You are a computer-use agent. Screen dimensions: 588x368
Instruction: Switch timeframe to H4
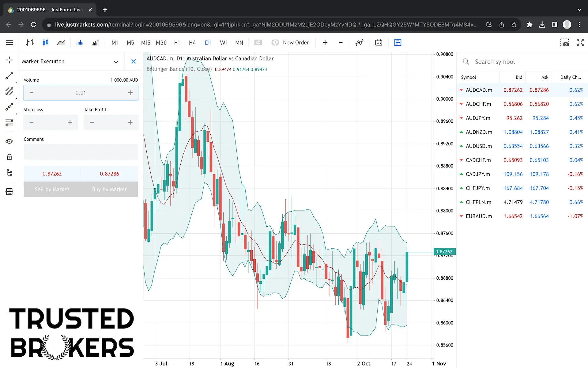192,43
